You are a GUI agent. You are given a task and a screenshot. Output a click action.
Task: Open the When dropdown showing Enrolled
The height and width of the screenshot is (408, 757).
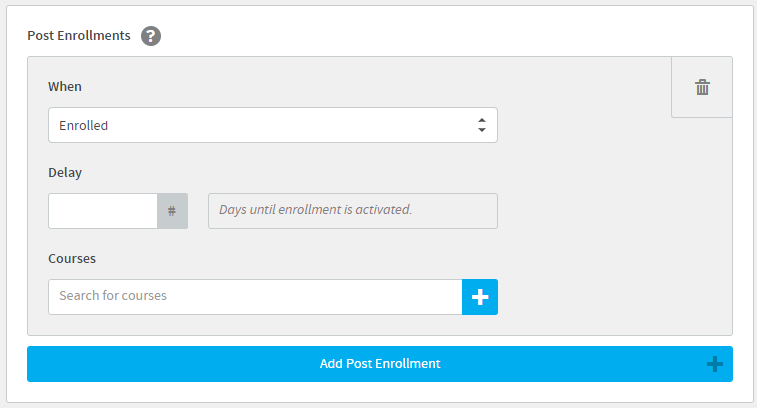click(273, 125)
